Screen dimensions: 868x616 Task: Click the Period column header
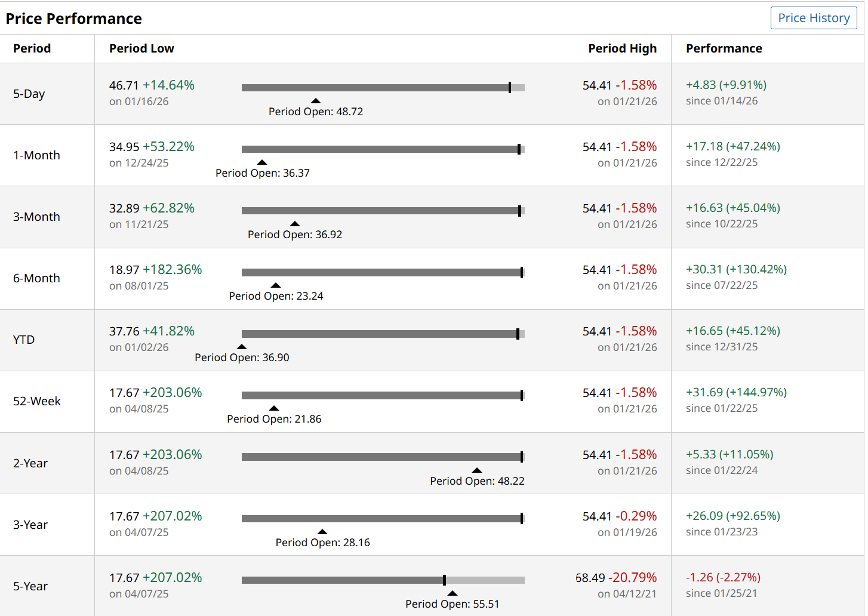point(32,48)
